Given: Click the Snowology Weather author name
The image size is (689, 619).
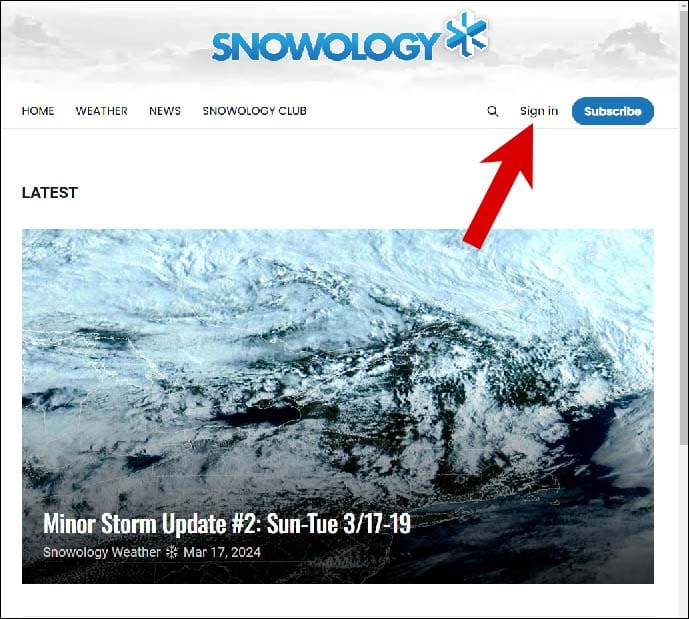Looking at the screenshot, I should (x=102, y=552).
